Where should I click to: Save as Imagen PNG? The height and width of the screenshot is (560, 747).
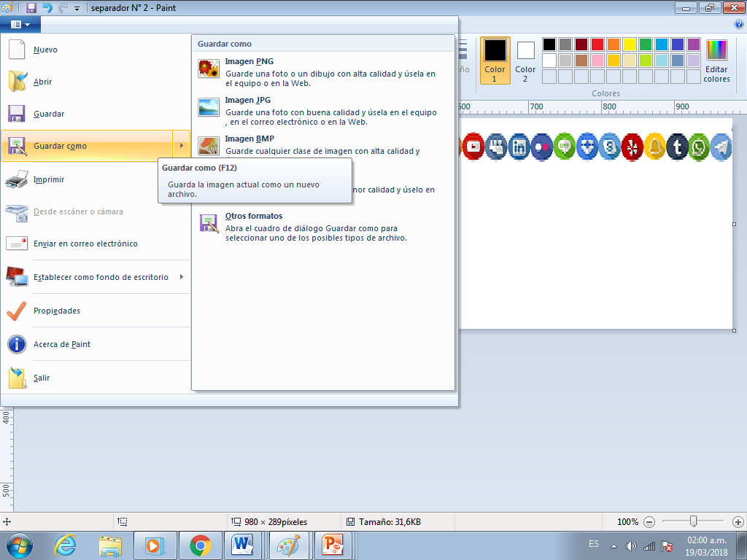tap(323, 72)
